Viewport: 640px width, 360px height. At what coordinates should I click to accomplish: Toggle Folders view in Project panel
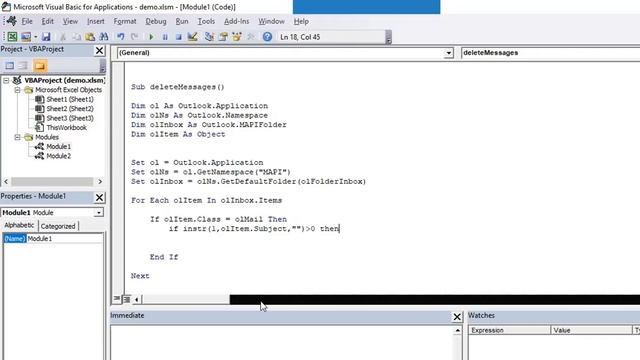click(x=40, y=66)
